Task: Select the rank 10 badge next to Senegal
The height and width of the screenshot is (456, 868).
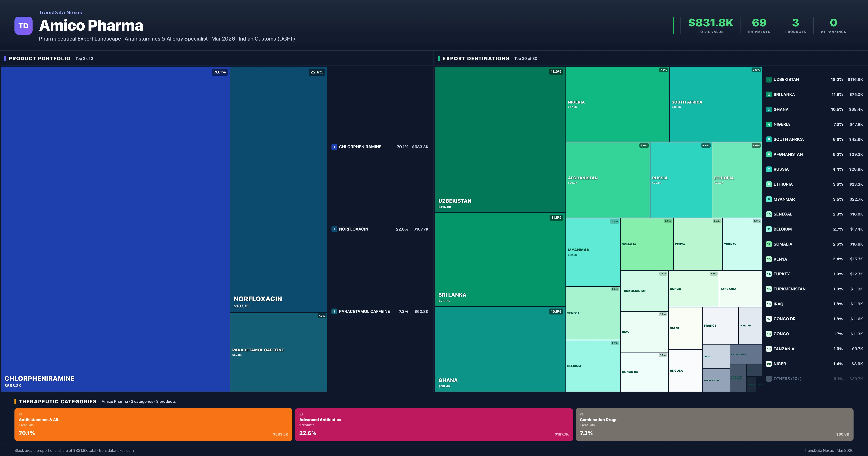Action: tap(769, 214)
